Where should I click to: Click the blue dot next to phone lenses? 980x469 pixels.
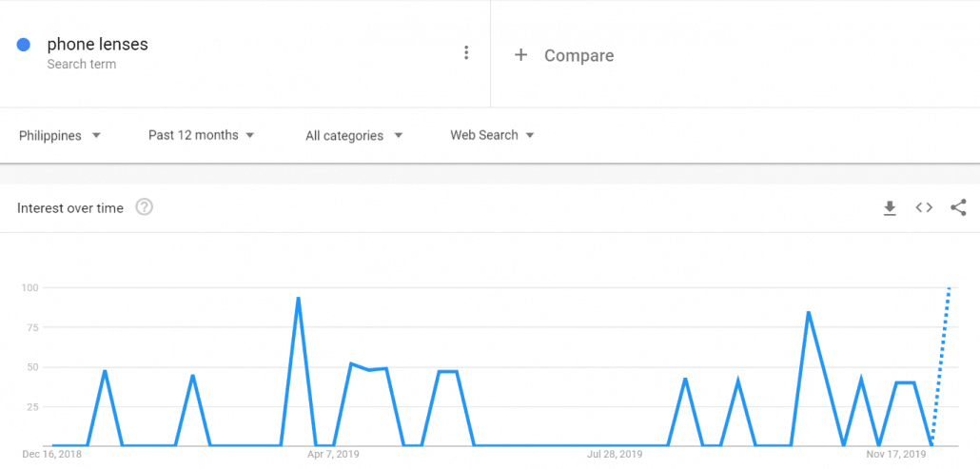(25, 45)
